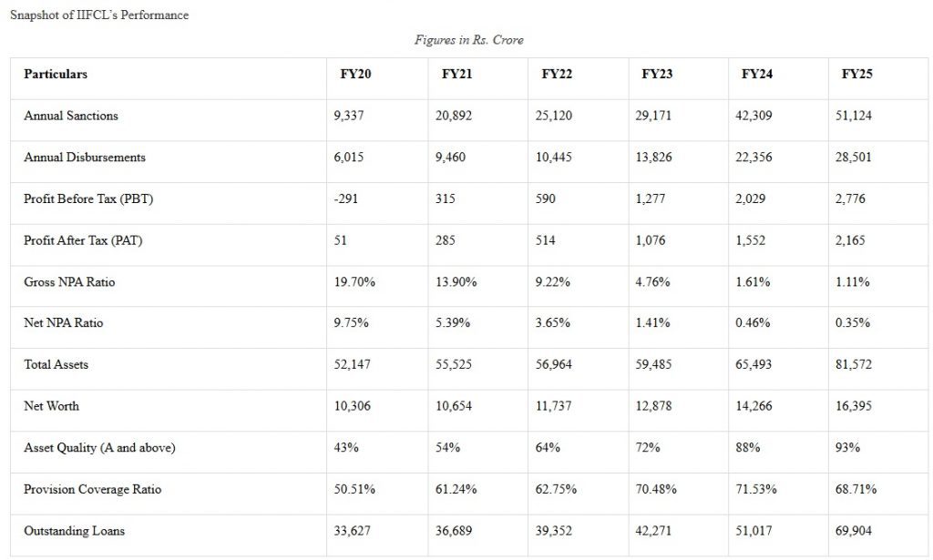Select Profit After Tax (PAT) label

[83, 240]
